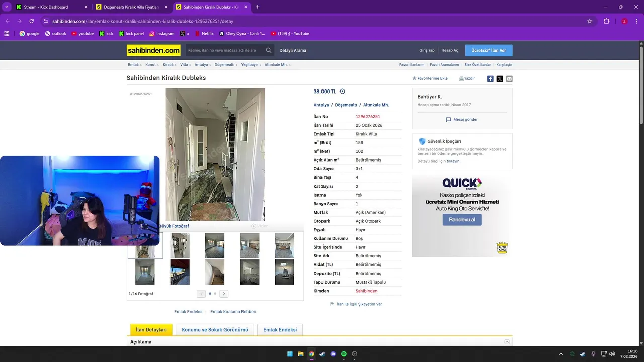This screenshot has width=644, height=362.
Task: Share listing on X
Action: coord(500,79)
